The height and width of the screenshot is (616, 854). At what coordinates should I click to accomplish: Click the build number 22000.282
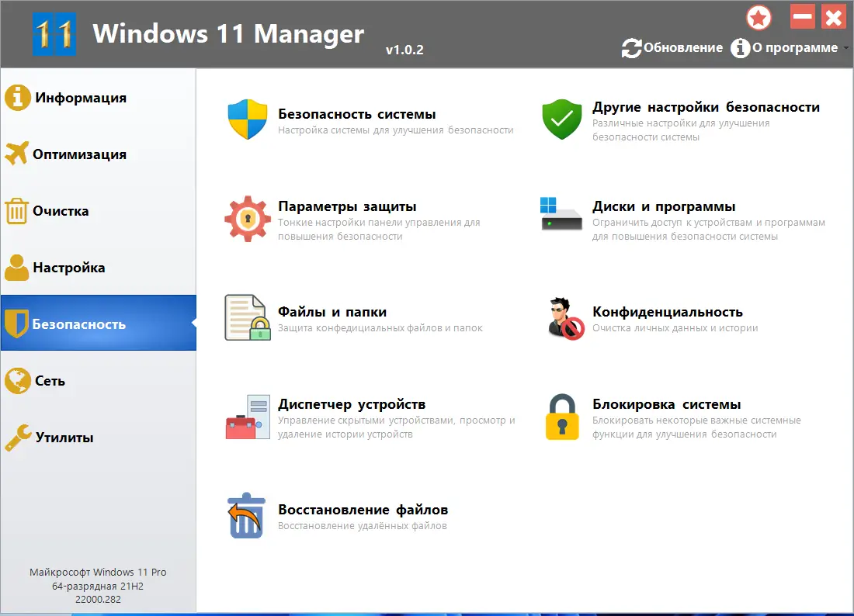[98, 599]
